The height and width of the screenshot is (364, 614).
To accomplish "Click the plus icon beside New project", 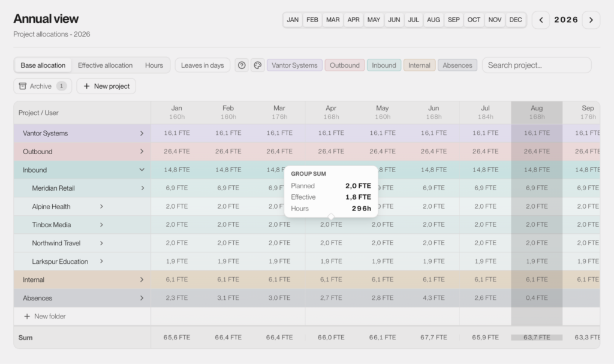I will tap(86, 86).
